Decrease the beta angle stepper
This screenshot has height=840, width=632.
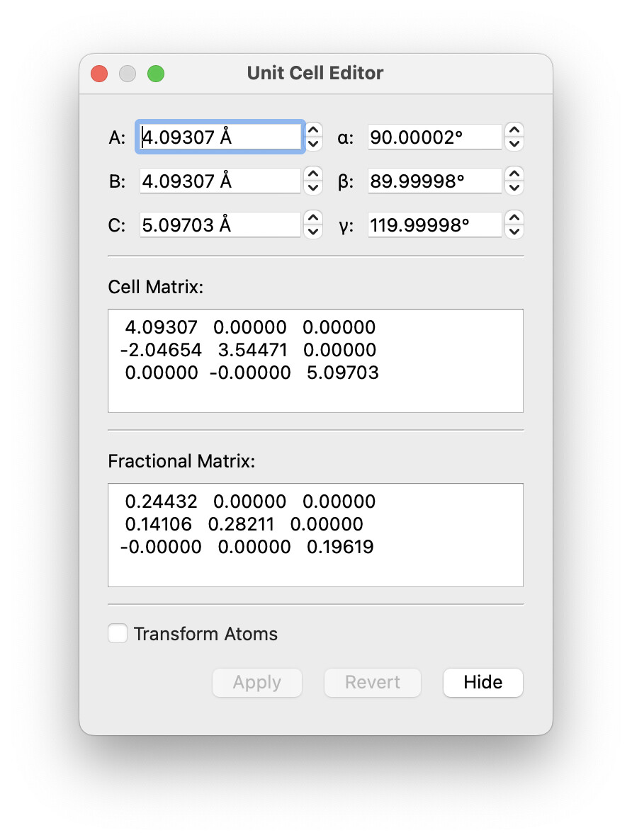[x=514, y=188]
